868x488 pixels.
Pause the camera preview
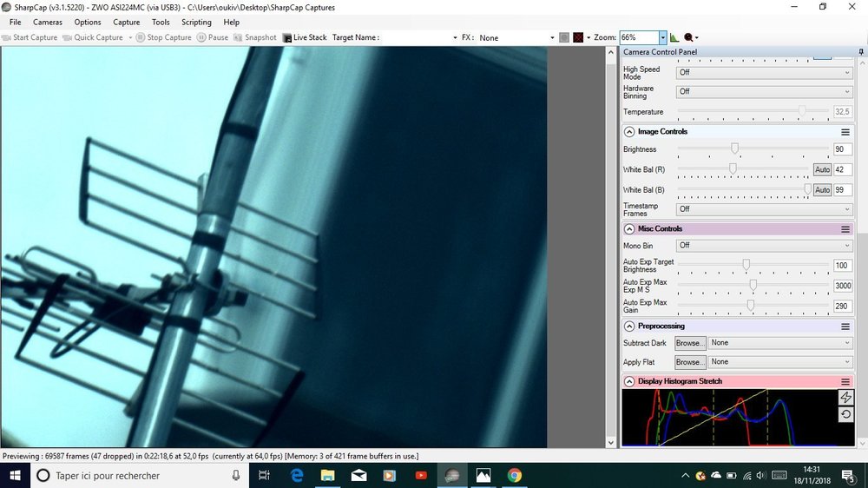pyautogui.click(x=213, y=37)
